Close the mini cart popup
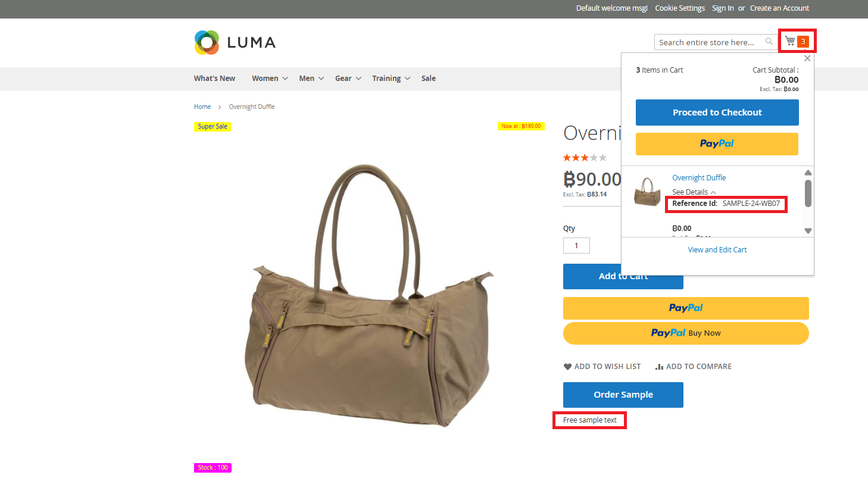Screen dimensions: 868x500 click(x=807, y=58)
